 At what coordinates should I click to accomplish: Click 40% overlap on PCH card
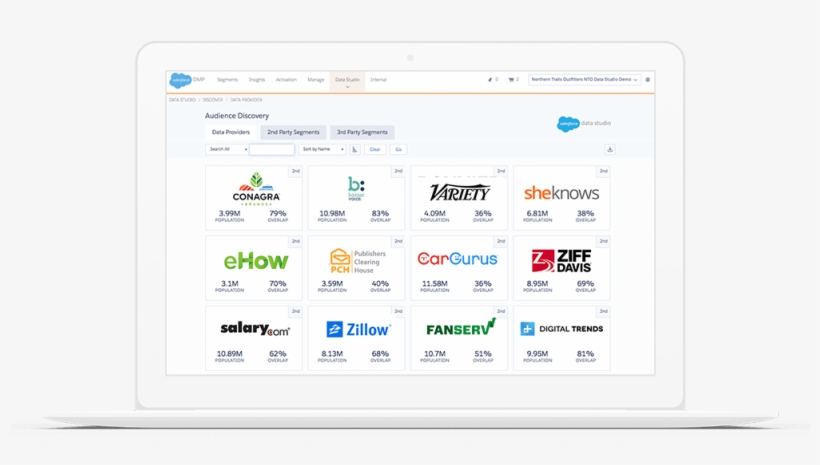pyautogui.click(x=380, y=283)
